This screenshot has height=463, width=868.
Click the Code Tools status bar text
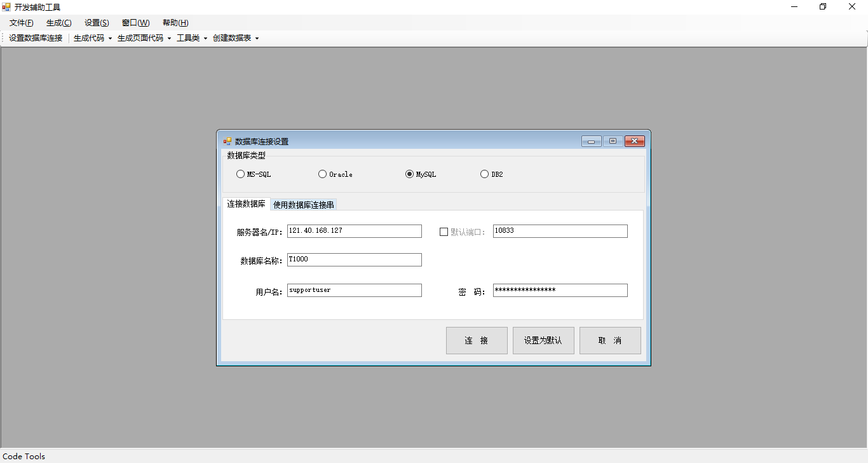click(x=24, y=456)
